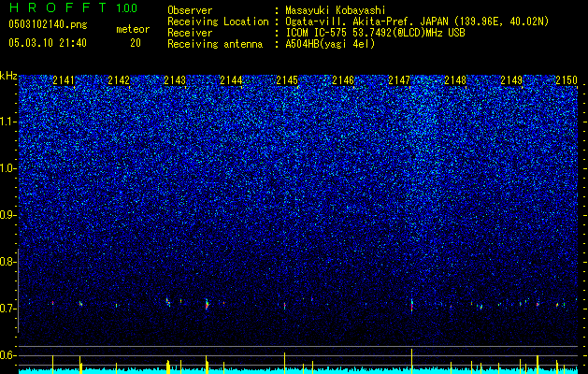Click the 2148 time marker
The width and height of the screenshot is (588, 374).
[455, 79]
